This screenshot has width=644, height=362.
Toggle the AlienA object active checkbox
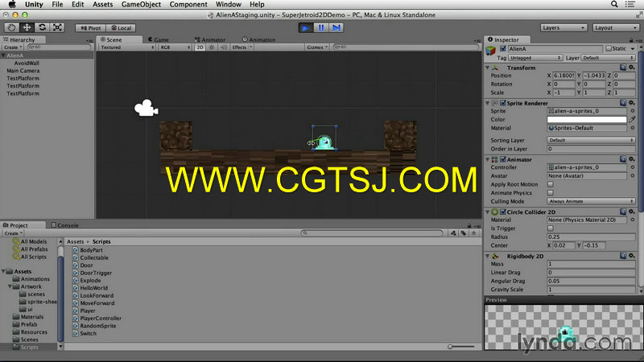pyautogui.click(x=502, y=48)
